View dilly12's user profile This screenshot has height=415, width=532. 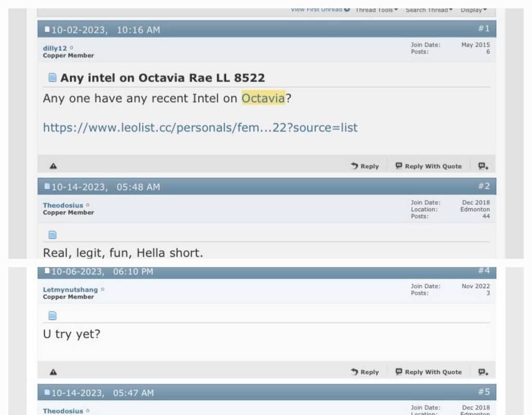coord(55,48)
